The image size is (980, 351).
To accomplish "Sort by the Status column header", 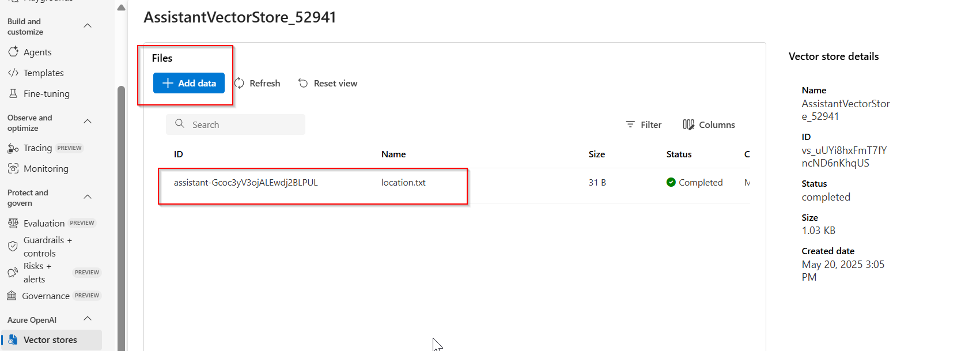I will 679,154.
